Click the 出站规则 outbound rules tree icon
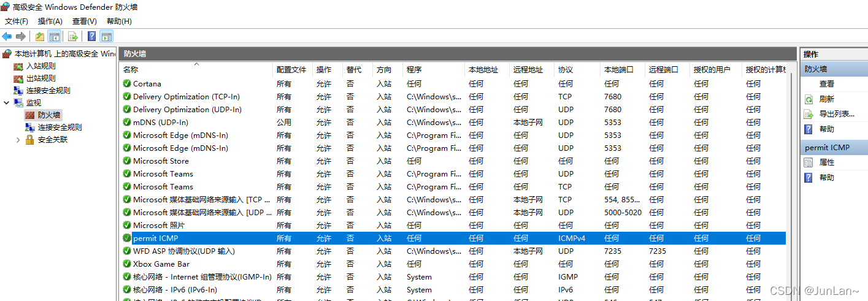The height and width of the screenshot is (301, 868). tap(18, 78)
